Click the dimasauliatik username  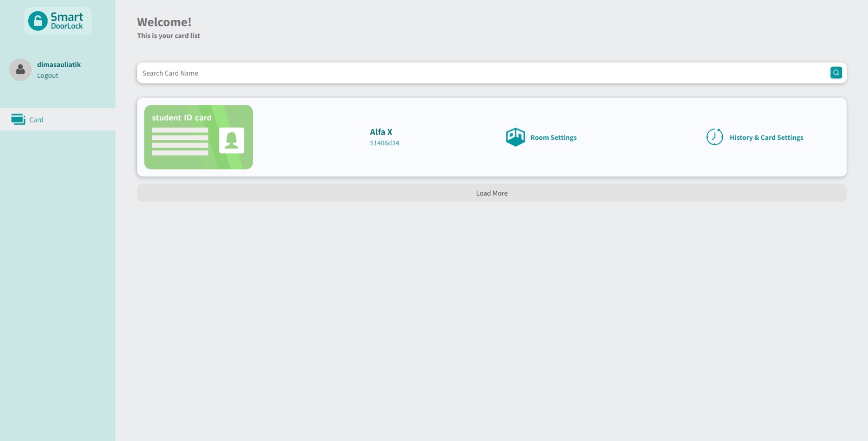tap(59, 65)
